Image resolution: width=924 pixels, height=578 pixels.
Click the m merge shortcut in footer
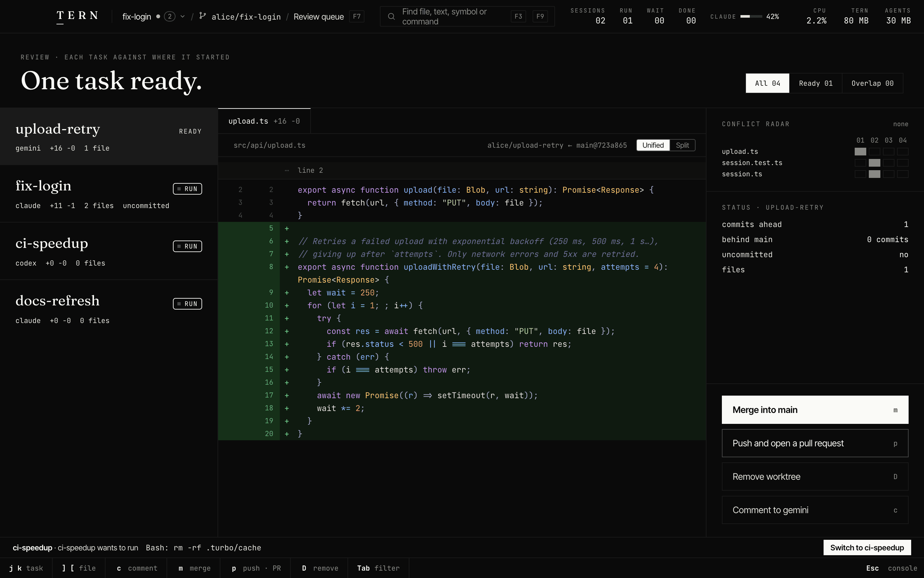coord(194,568)
